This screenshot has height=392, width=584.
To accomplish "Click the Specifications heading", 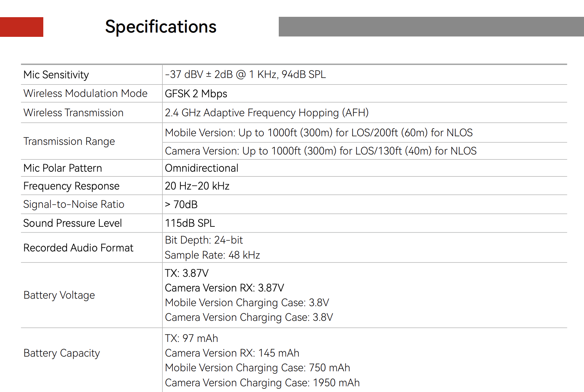I will (x=161, y=27).
